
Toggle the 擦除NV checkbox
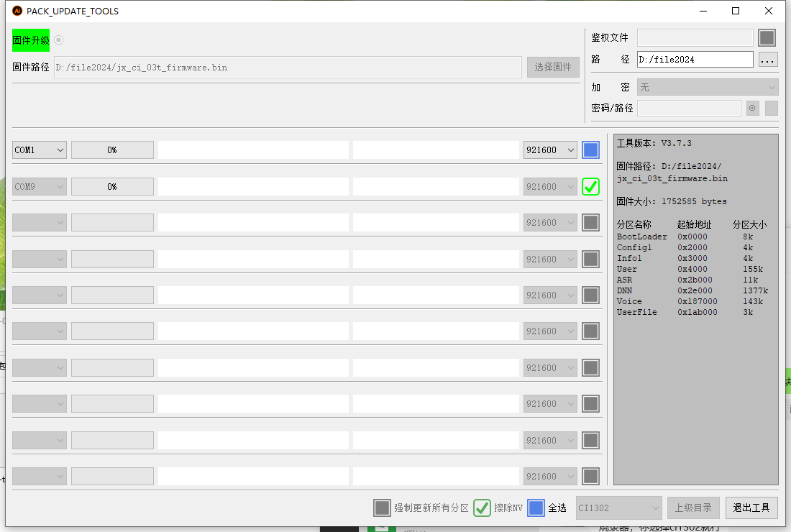[482, 508]
